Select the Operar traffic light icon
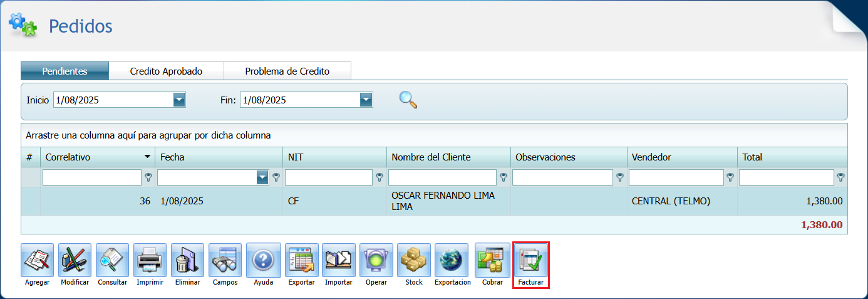 point(376,260)
